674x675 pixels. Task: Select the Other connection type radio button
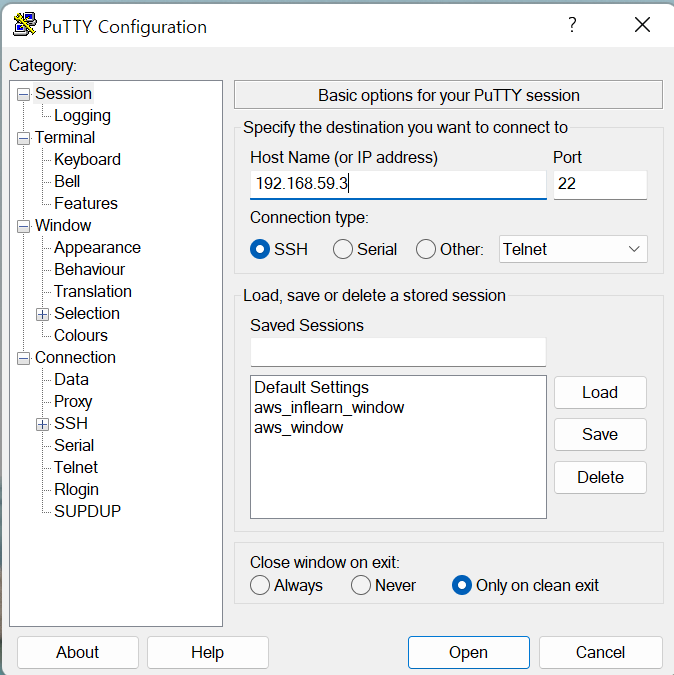pyautogui.click(x=426, y=249)
